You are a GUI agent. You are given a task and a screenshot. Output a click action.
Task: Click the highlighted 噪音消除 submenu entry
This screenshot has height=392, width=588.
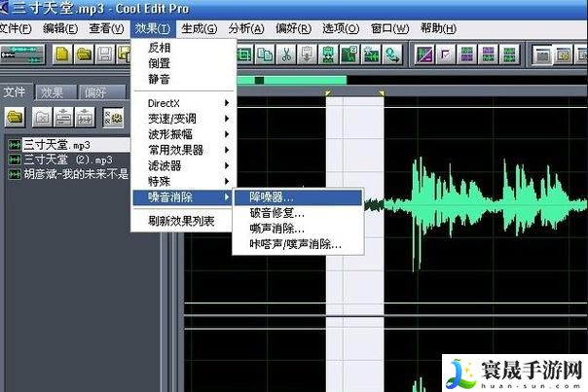click(183, 197)
